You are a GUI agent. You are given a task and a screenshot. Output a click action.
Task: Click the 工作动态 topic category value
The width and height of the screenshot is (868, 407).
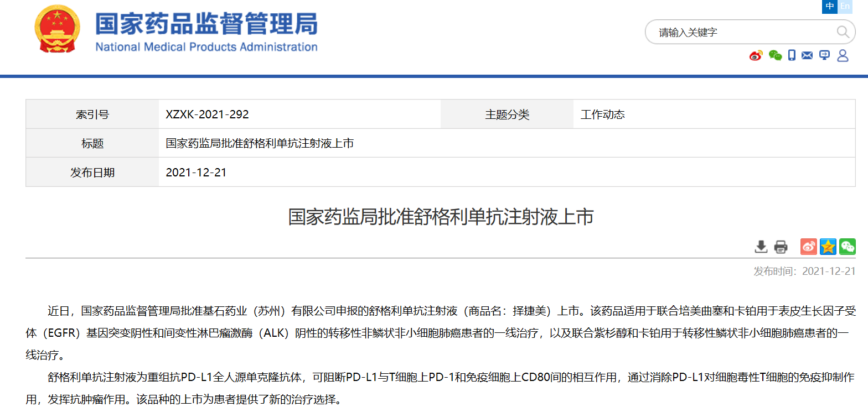pyautogui.click(x=602, y=114)
